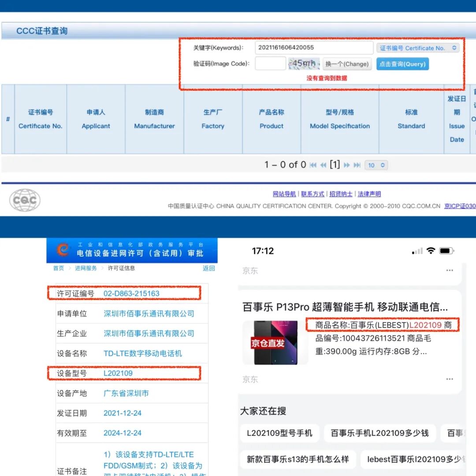Click the 点击查询(Query) button
This screenshot has width=476, height=476.
402,64
